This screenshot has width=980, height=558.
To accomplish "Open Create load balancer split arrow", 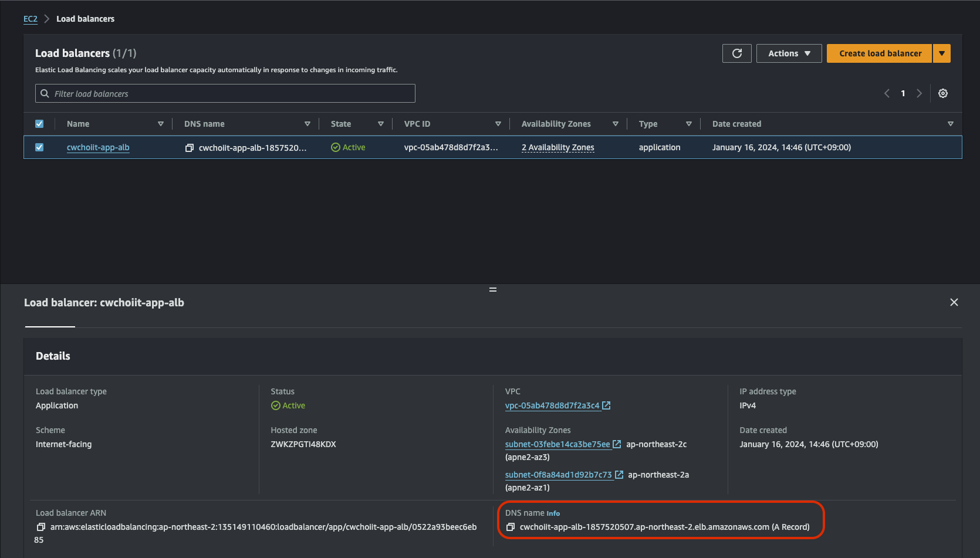I will (x=942, y=53).
